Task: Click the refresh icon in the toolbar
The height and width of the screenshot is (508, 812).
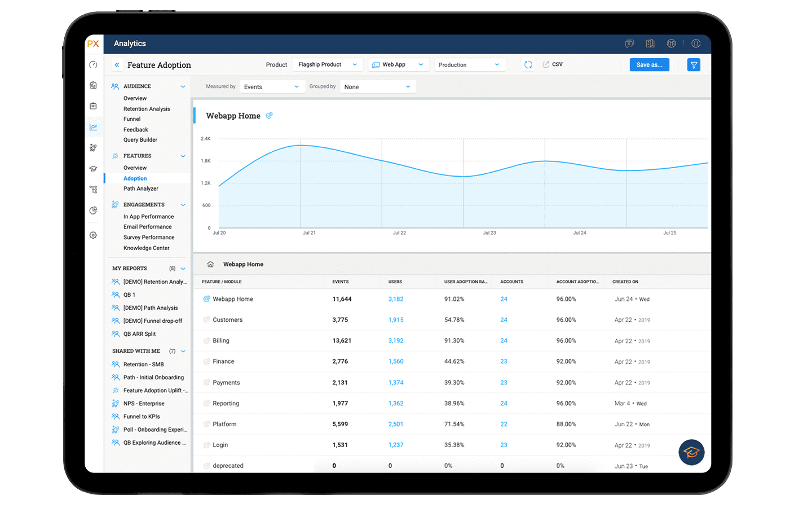Action: 528,65
